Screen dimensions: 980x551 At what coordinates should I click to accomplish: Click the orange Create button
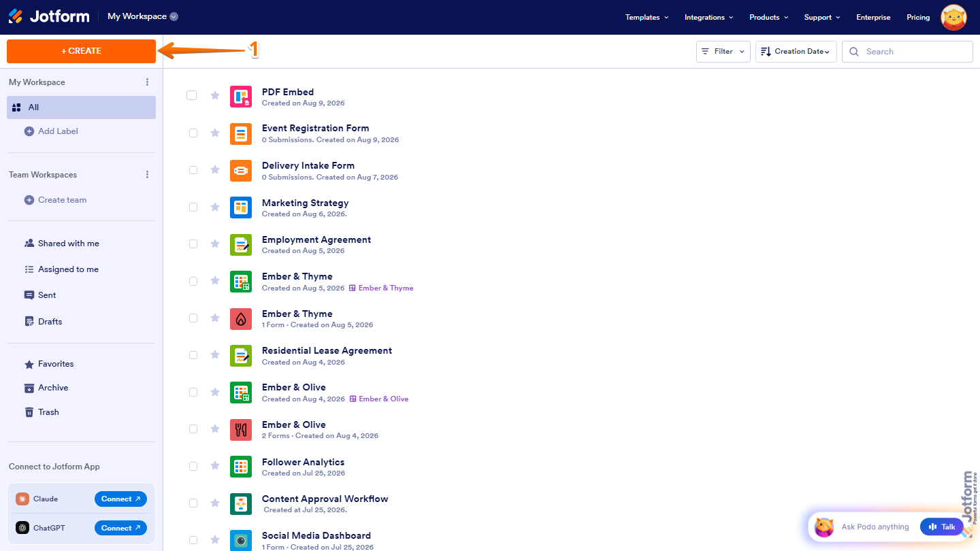pyautogui.click(x=82, y=51)
